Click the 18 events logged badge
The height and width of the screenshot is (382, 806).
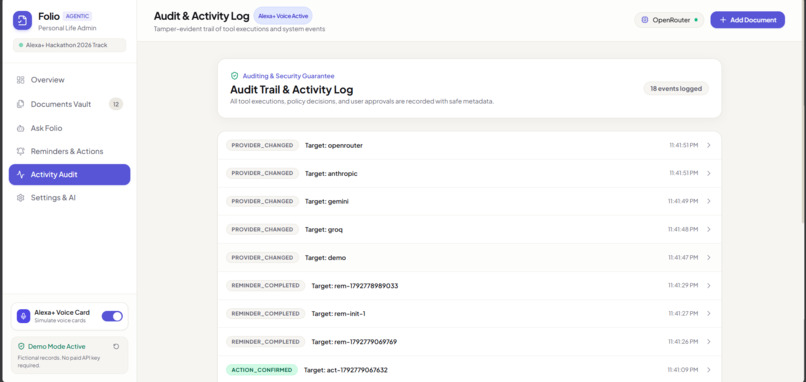click(676, 88)
